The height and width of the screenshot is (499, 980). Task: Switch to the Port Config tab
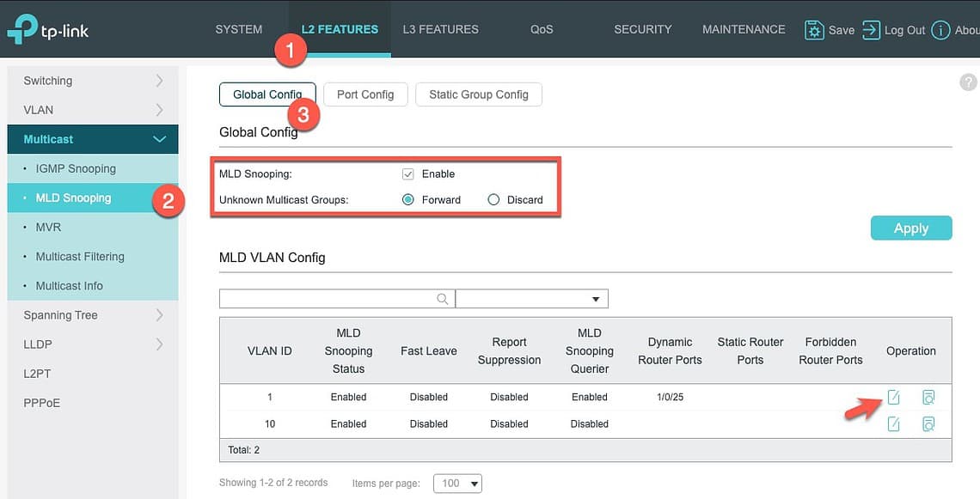click(365, 94)
